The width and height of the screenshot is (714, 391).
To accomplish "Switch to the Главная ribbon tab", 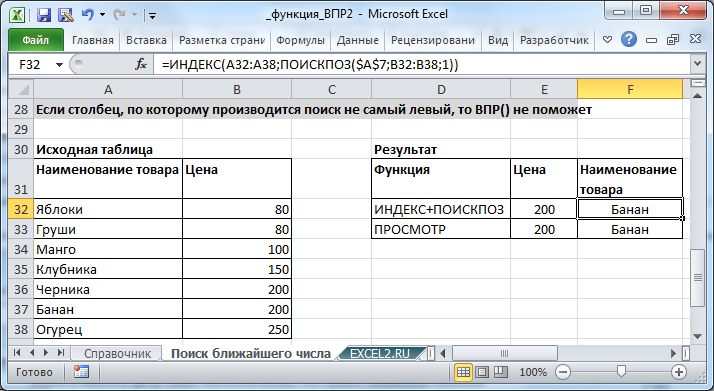I will [92, 40].
